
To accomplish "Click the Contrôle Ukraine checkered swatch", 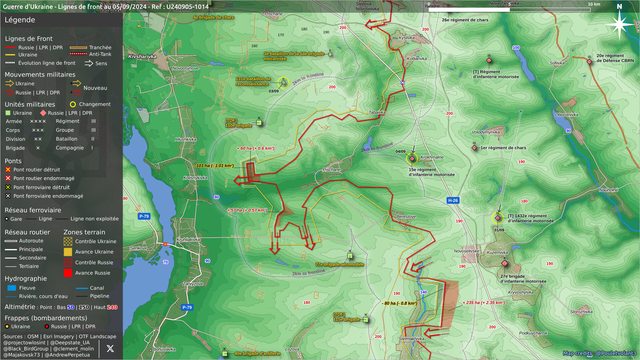I will (x=68, y=241).
